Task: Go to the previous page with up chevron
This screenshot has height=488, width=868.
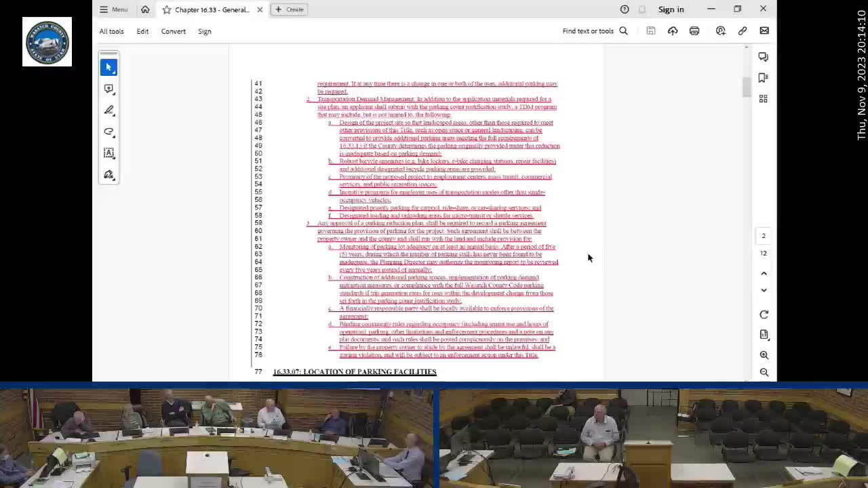Action: coord(764,273)
